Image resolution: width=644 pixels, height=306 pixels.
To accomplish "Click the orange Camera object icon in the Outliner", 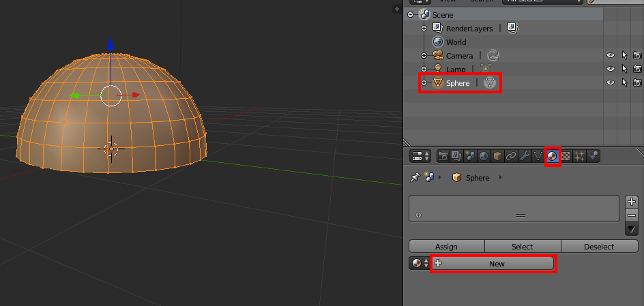I will pyautogui.click(x=438, y=55).
